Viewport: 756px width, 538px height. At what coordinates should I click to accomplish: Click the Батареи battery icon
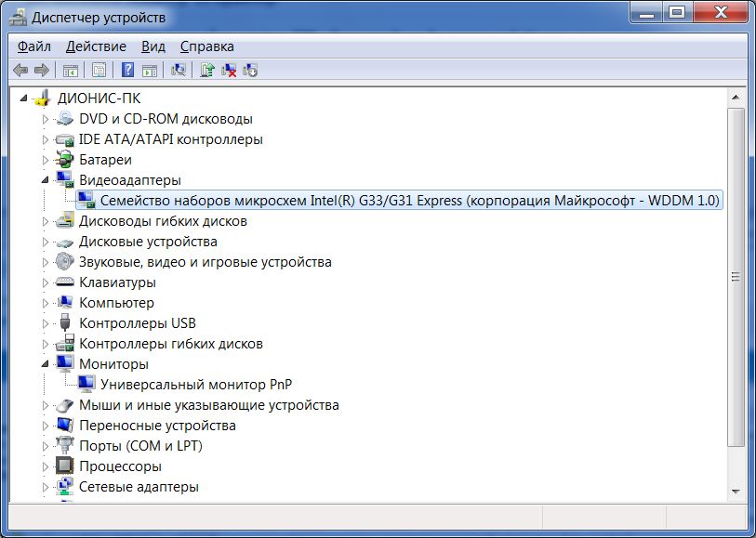pyautogui.click(x=64, y=160)
